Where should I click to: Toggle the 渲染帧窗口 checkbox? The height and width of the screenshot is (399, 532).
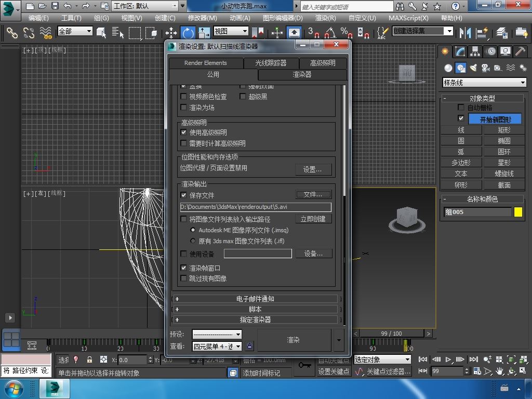click(x=183, y=268)
